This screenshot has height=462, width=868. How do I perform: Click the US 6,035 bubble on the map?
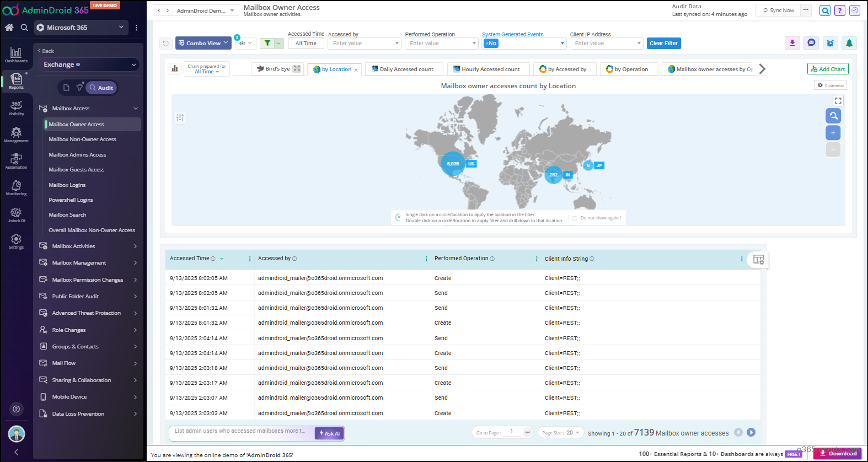tap(453, 164)
